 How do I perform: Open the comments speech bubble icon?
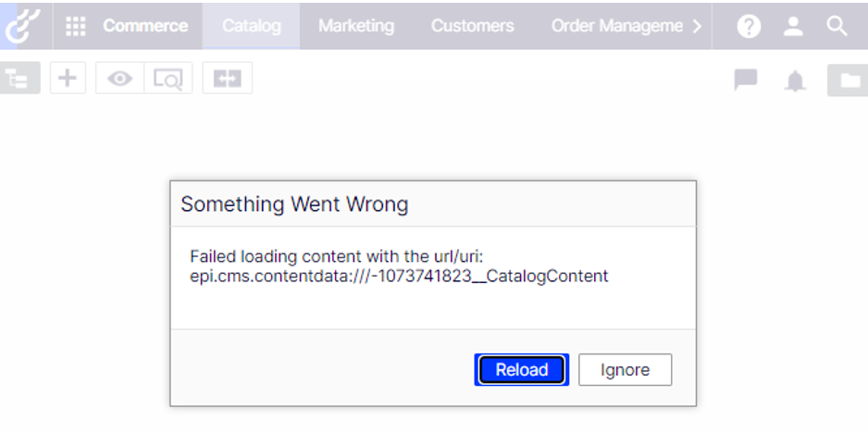(x=746, y=80)
